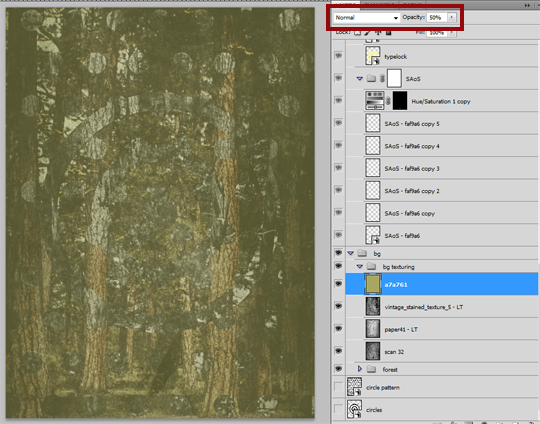Collapse the SAoS group triangle

(360, 79)
